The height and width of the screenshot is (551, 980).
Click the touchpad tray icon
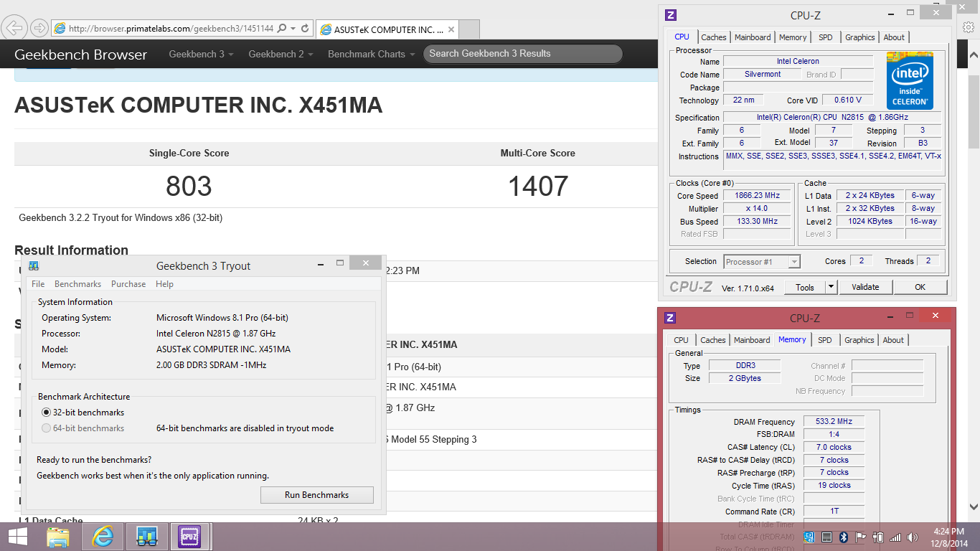[x=826, y=537]
